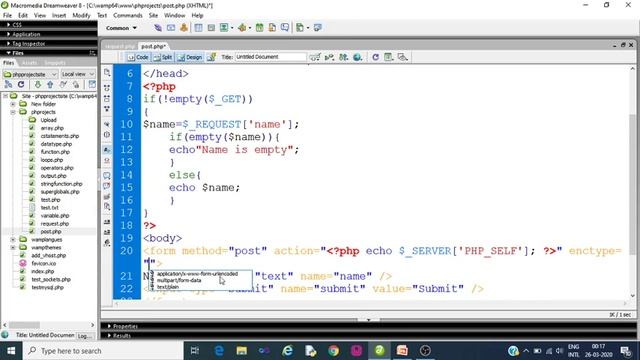
Task: Open the Common insert category dropdown
Action: [121, 28]
